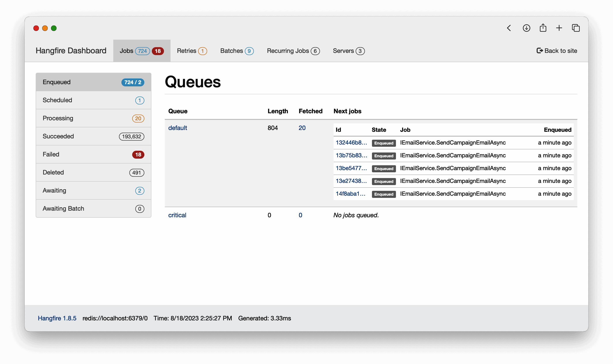Click the green maximize window button

(x=54, y=28)
